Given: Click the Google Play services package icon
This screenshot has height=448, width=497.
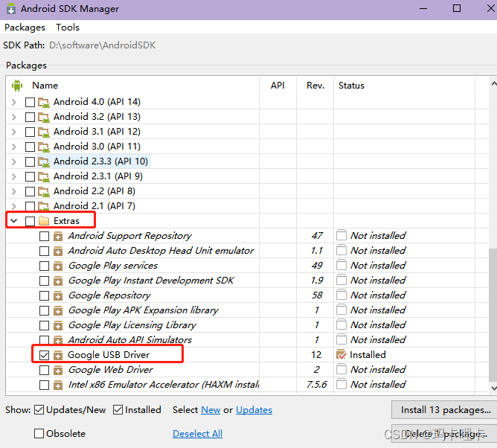Looking at the screenshot, I should [58, 266].
